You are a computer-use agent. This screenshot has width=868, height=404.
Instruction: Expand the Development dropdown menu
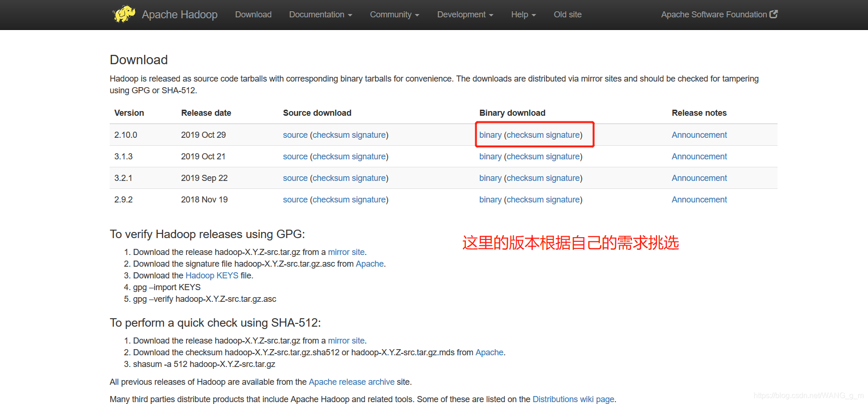coord(465,15)
